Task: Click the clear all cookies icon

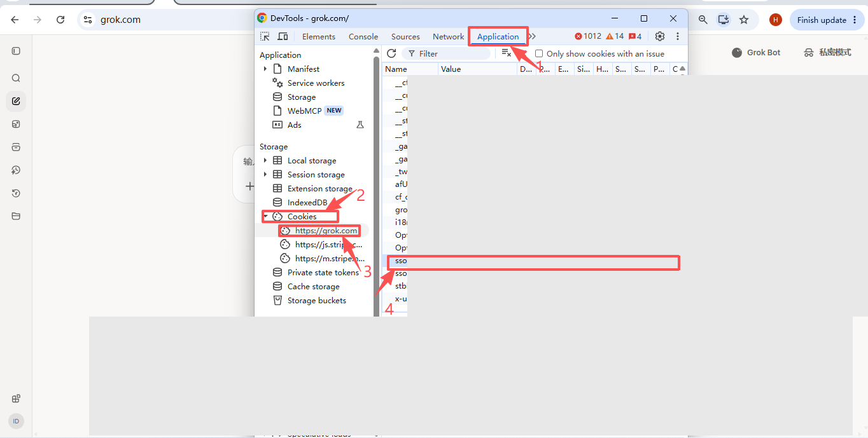Action: tap(507, 53)
